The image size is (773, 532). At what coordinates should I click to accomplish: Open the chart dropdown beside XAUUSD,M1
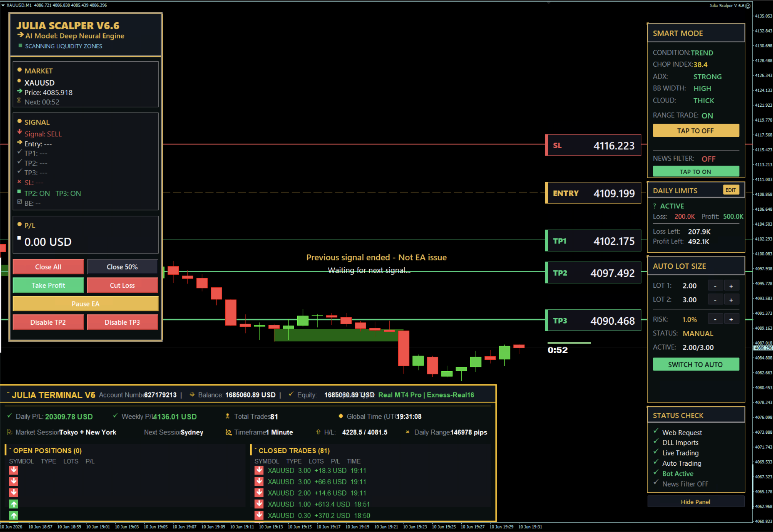click(x=3, y=5)
